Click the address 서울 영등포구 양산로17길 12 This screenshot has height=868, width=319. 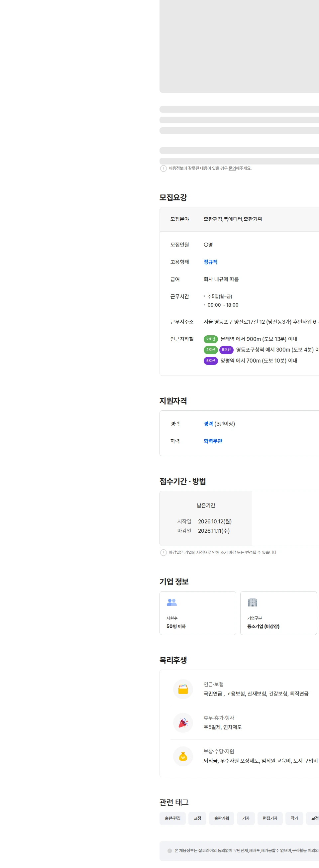coord(261,322)
